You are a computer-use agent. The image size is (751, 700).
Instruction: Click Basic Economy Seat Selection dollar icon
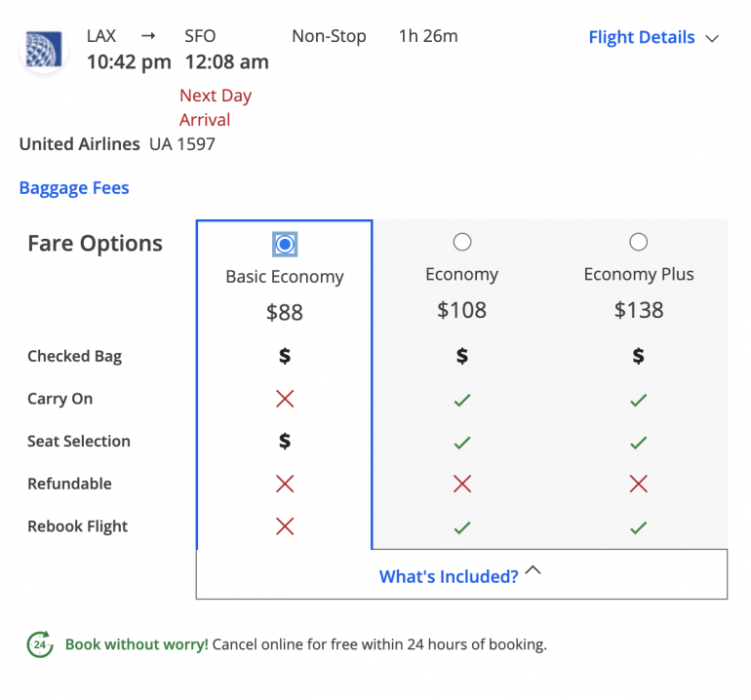pos(285,441)
